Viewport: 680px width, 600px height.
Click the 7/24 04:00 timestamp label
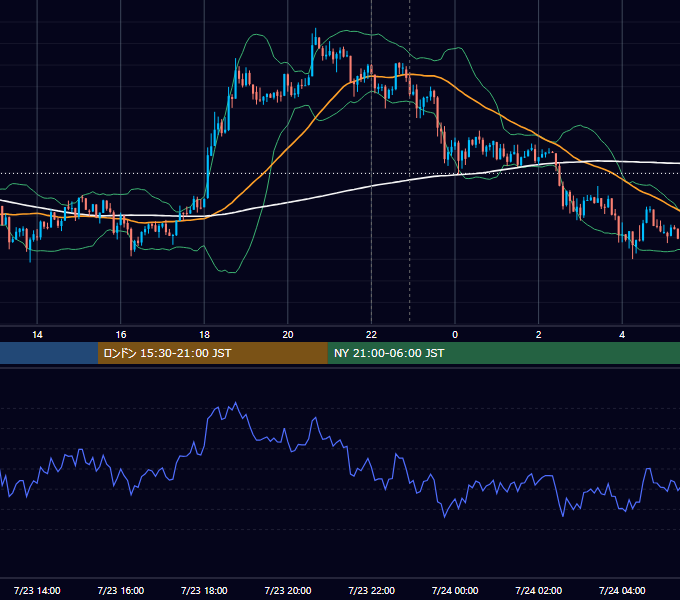622,590
